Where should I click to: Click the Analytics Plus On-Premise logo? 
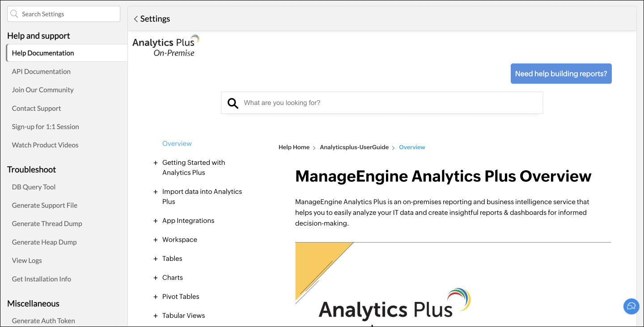[165, 46]
